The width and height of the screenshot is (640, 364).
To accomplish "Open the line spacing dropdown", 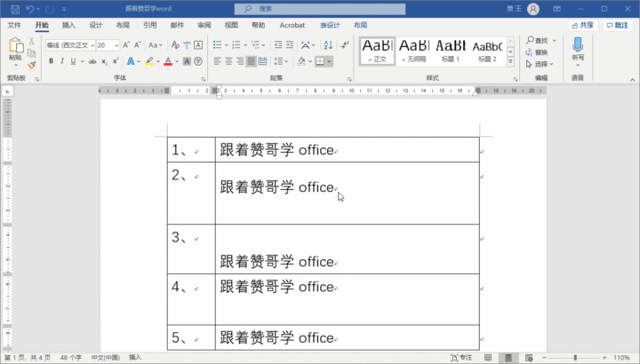I will point(281,61).
